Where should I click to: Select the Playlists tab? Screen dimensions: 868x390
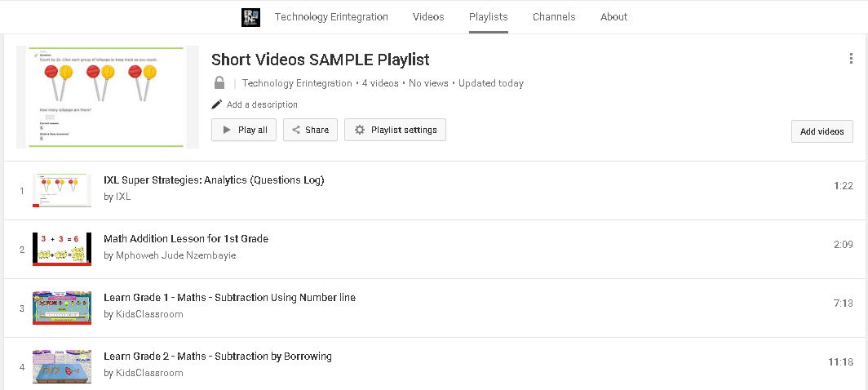click(x=488, y=16)
